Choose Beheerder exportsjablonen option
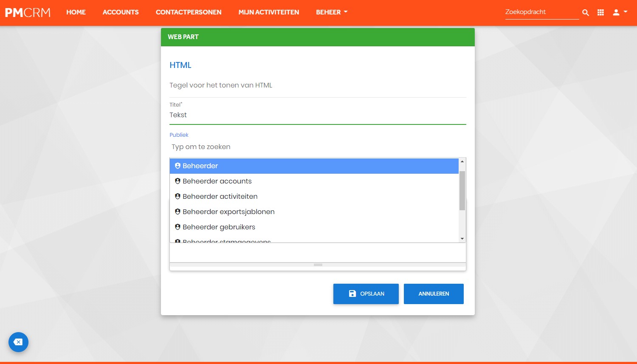This screenshot has height=364, width=637. coord(314,212)
